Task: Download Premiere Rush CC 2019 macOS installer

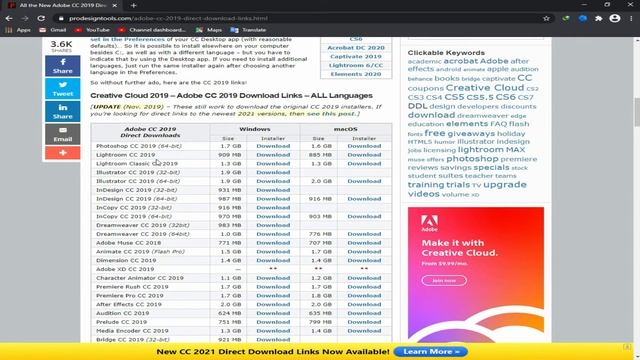Action: 364,287
